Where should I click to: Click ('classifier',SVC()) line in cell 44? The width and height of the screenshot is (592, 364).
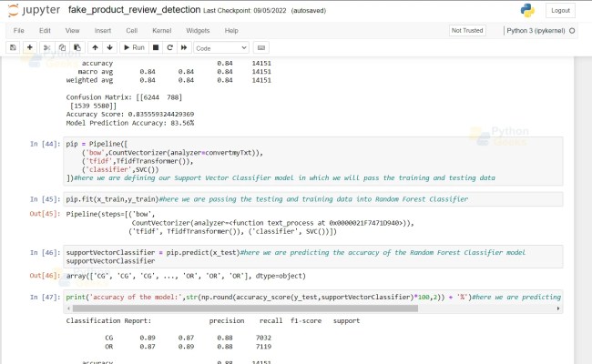120,170
